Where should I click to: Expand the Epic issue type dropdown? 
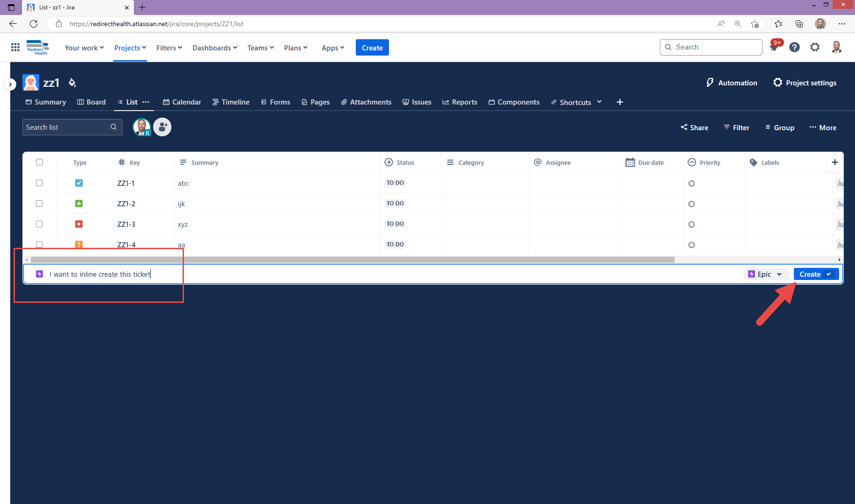point(766,274)
